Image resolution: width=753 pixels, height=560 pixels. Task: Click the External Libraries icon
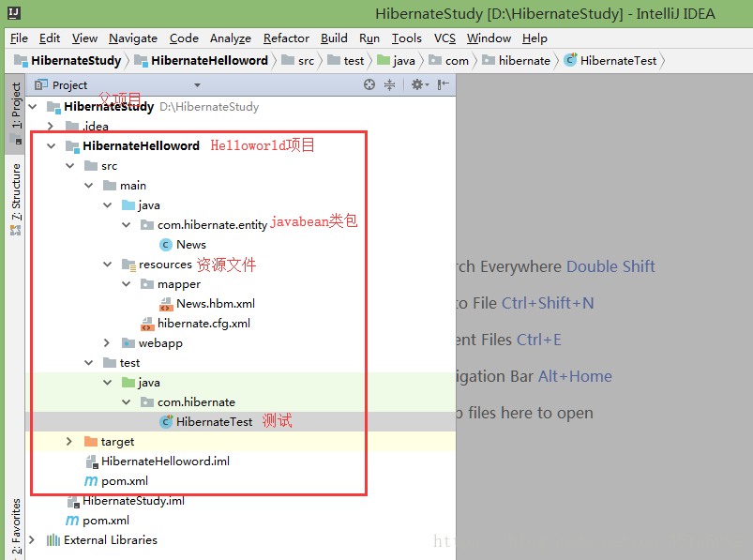pyautogui.click(x=53, y=540)
